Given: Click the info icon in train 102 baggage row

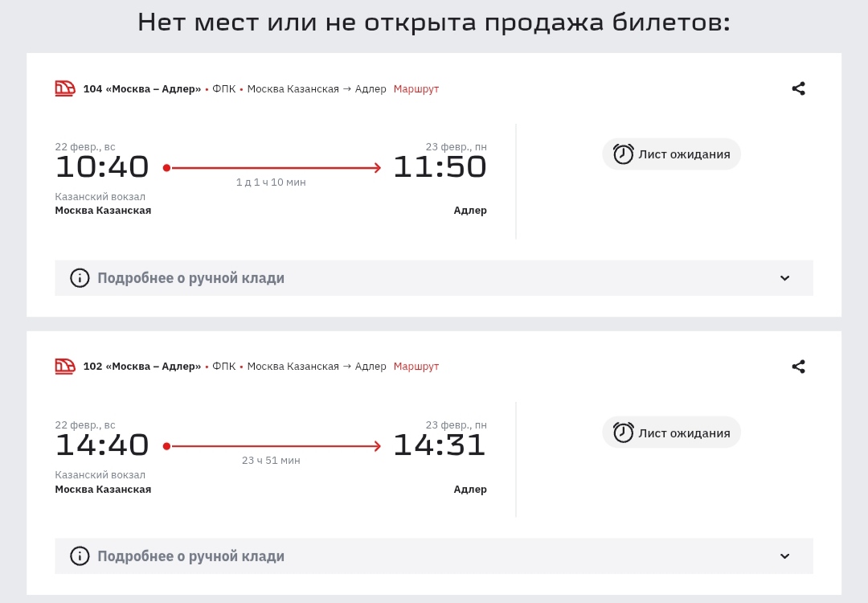Looking at the screenshot, I should click(x=80, y=556).
